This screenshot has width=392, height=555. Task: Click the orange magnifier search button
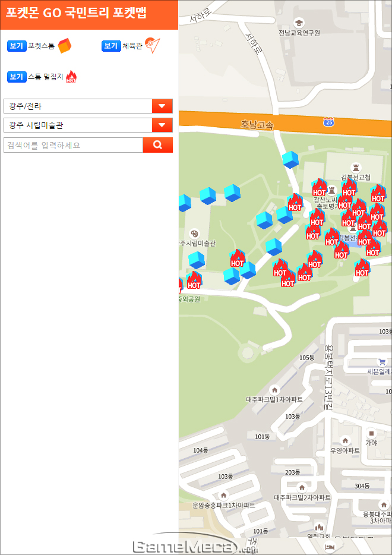pos(158,145)
